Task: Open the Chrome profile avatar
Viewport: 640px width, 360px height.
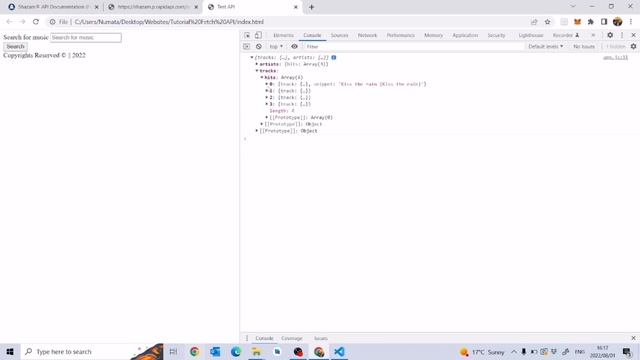Action: click(x=618, y=22)
